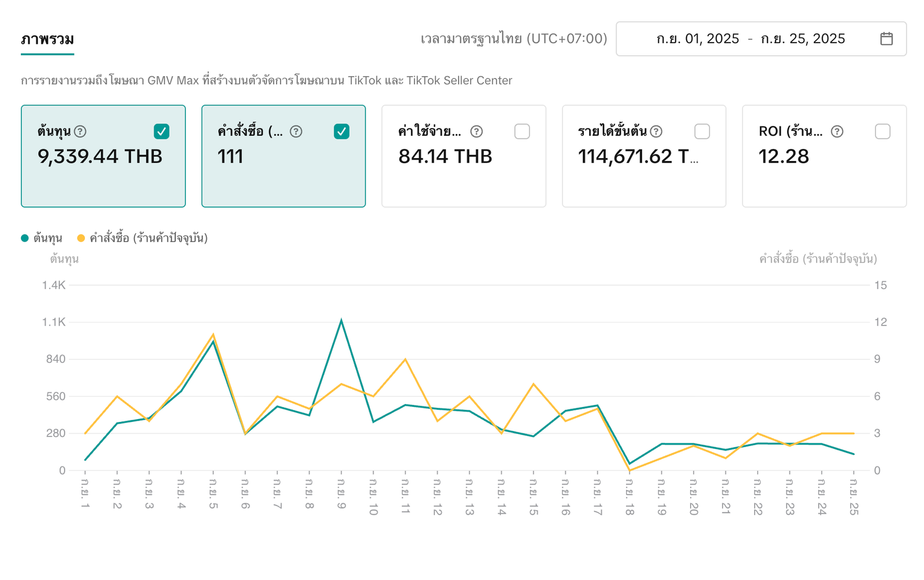Click the orders peak on ก.ย. 5
Screen dimensions: 924x580
click(213, 335)
